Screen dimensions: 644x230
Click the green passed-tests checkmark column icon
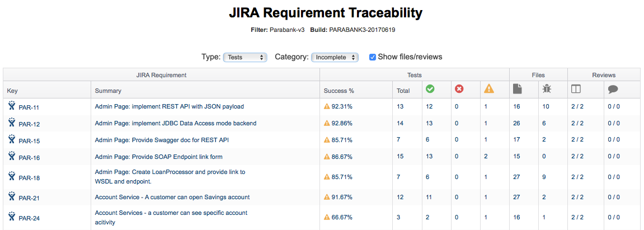tap(430, 89)
